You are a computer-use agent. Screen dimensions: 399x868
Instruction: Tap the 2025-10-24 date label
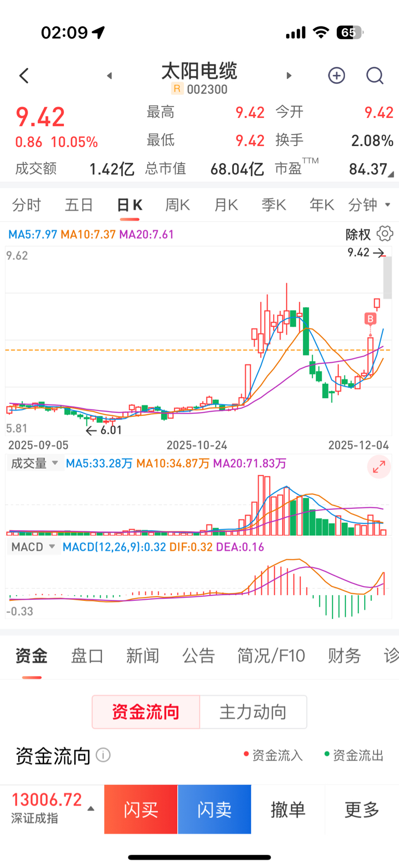coord(197,445)
